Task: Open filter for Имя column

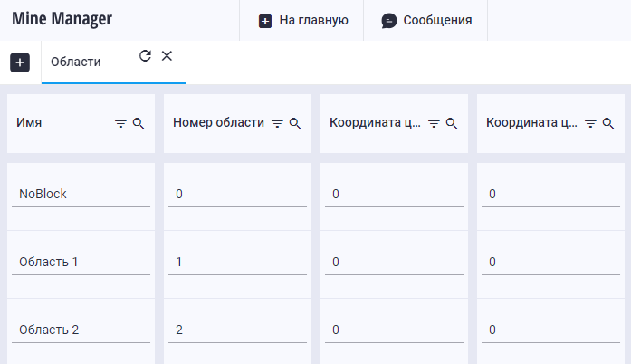Action: pos(120,123)
